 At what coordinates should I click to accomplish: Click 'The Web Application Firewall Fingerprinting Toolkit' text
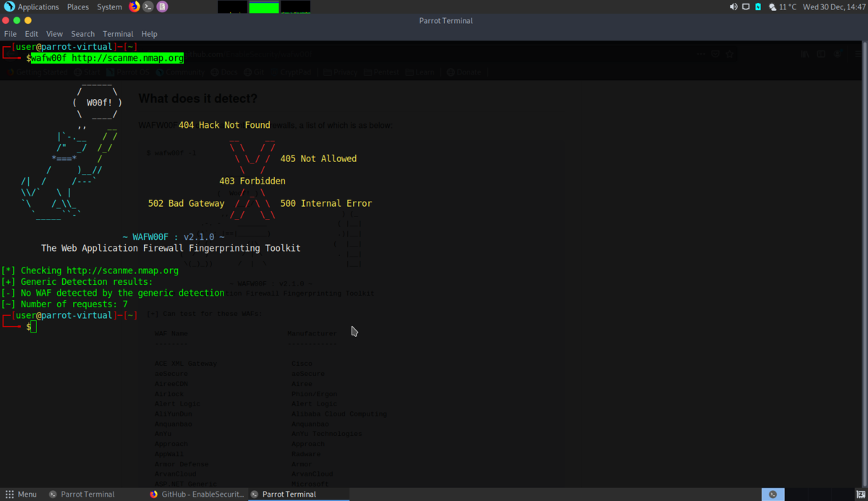pyautogui.click(x=171, y=248)
